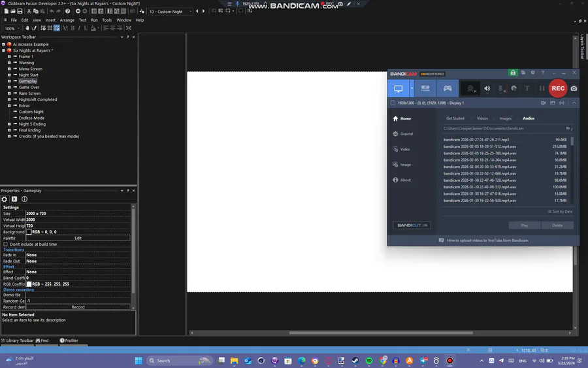Screen dimensions: 588x368
Task: Open 'How to upload videos to YouTube' link
Action: click(x=487, y=241)
